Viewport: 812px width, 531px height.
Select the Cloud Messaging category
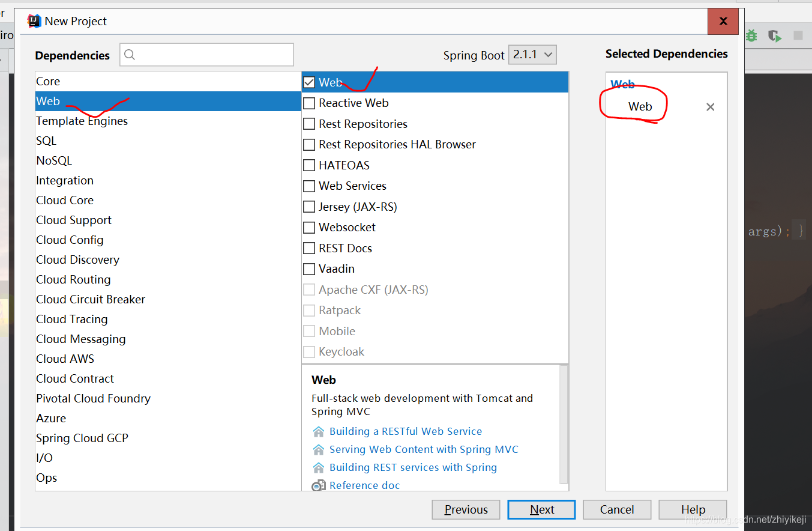pyautogui.click(x=168, y=339)
